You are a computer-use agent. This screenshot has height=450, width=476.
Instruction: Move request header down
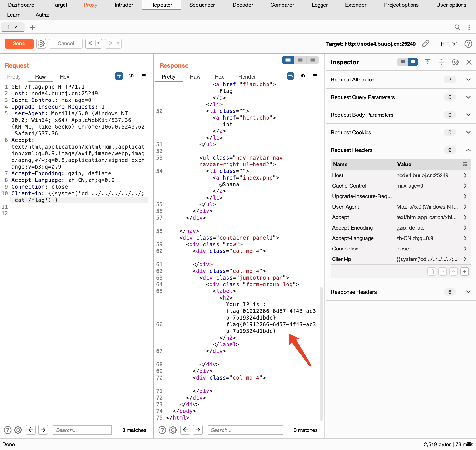[442, 271]
